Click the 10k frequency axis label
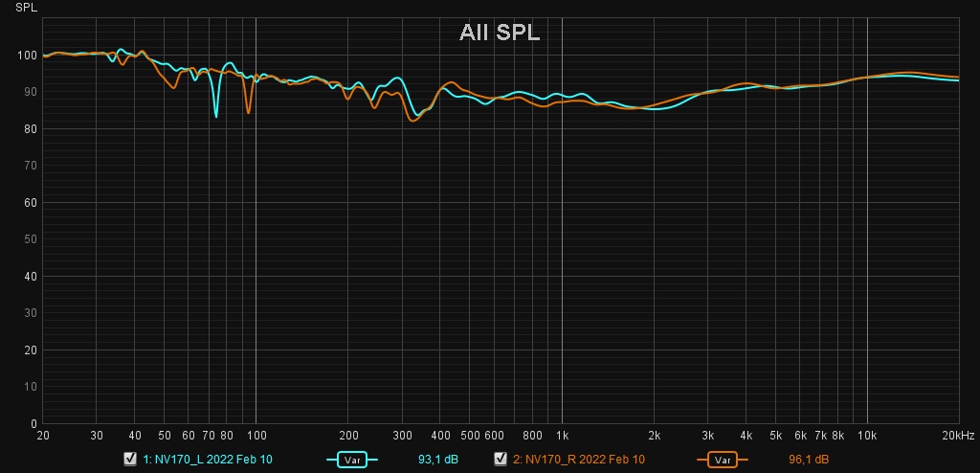 coord(867,434)
